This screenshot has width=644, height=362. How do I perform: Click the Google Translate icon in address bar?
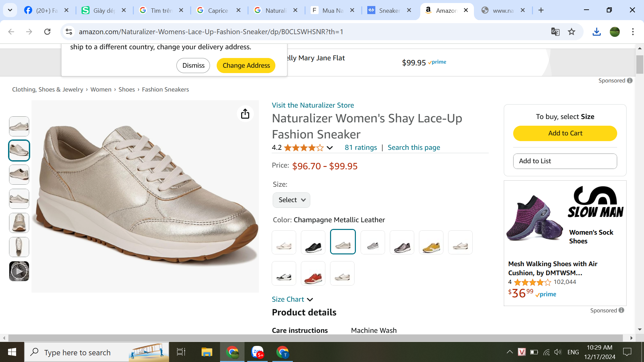555,32
